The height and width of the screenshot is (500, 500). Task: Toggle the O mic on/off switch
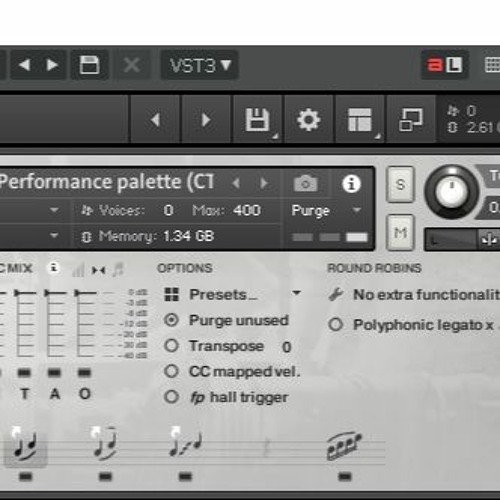[84, 372]
